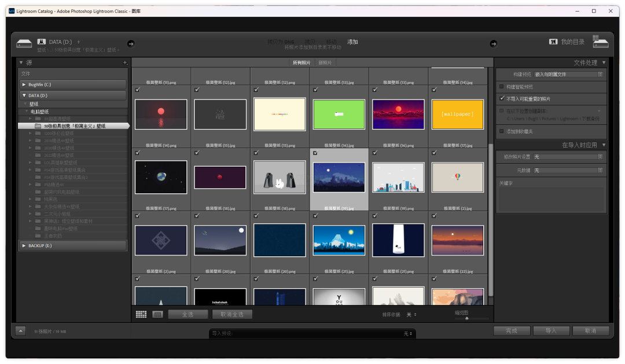625x364 pixels.
Task: Click the 导入 button
Action: point(552,331)
